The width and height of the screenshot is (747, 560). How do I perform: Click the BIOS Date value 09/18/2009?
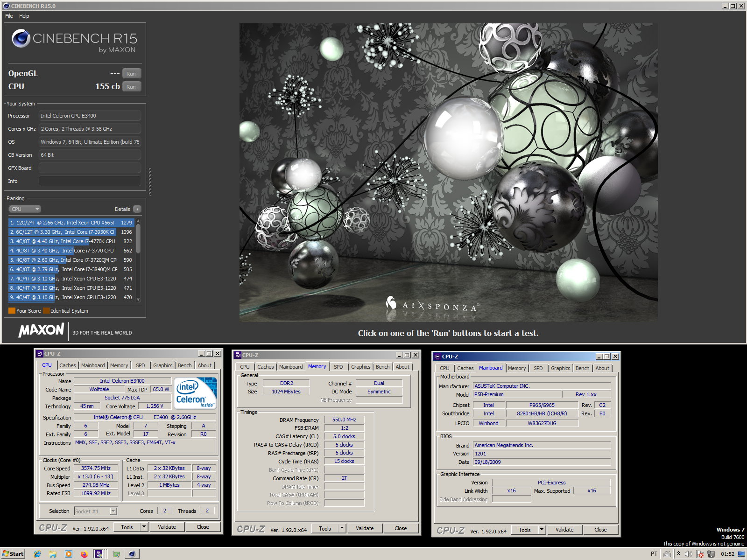(542, 462)
